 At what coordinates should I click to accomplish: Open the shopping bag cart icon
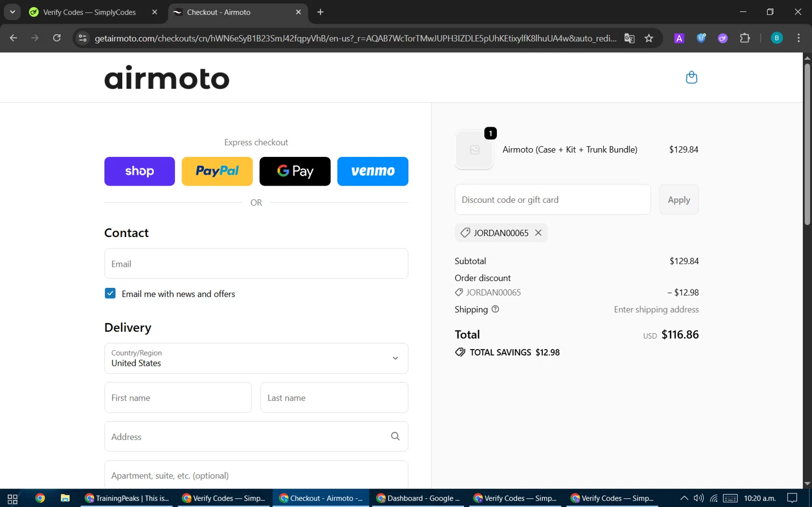691,77
